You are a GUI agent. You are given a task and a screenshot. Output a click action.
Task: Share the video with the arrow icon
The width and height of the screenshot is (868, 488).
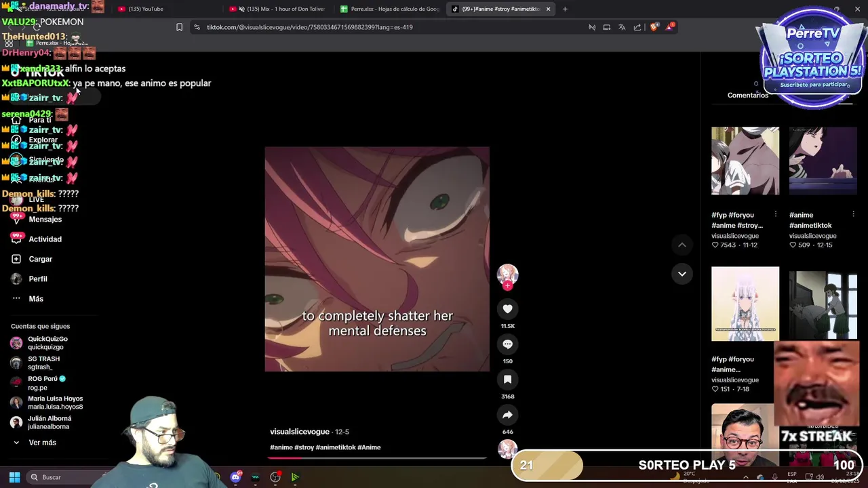[507, 415]
